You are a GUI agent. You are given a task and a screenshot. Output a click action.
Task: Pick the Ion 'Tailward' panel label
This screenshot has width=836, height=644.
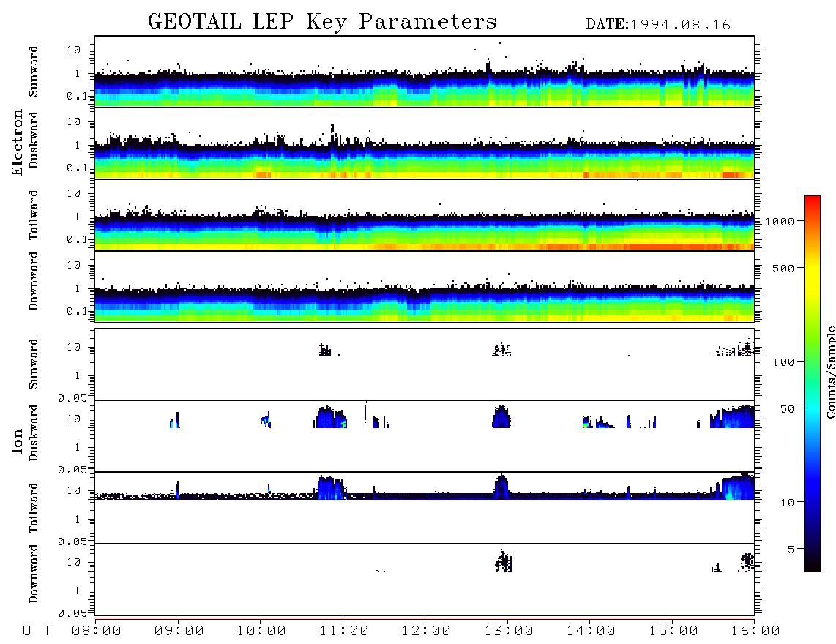coord(34,508)
